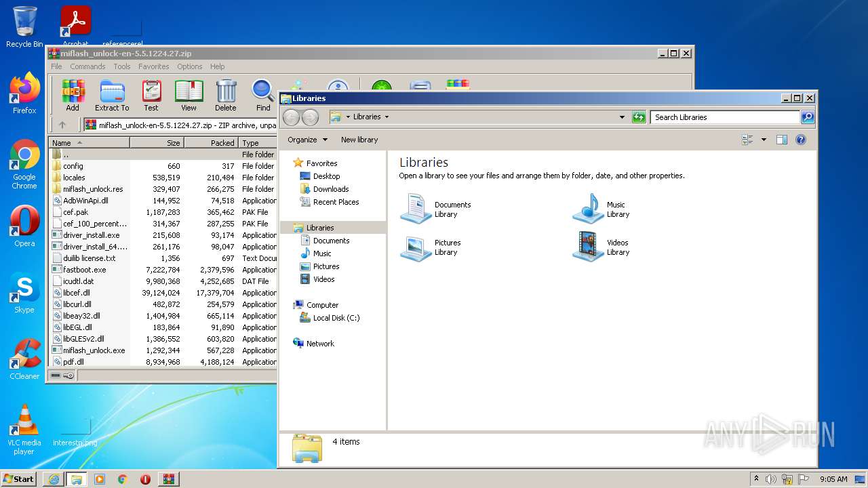Open WinRAR Commands menu
The image size is (868, 488).
(x=87, y=66)
